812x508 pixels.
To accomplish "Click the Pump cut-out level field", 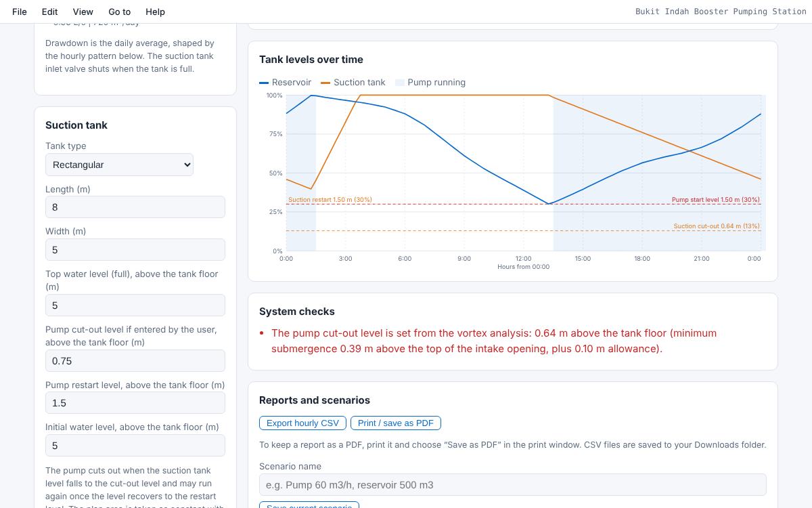I will point(135,361).
